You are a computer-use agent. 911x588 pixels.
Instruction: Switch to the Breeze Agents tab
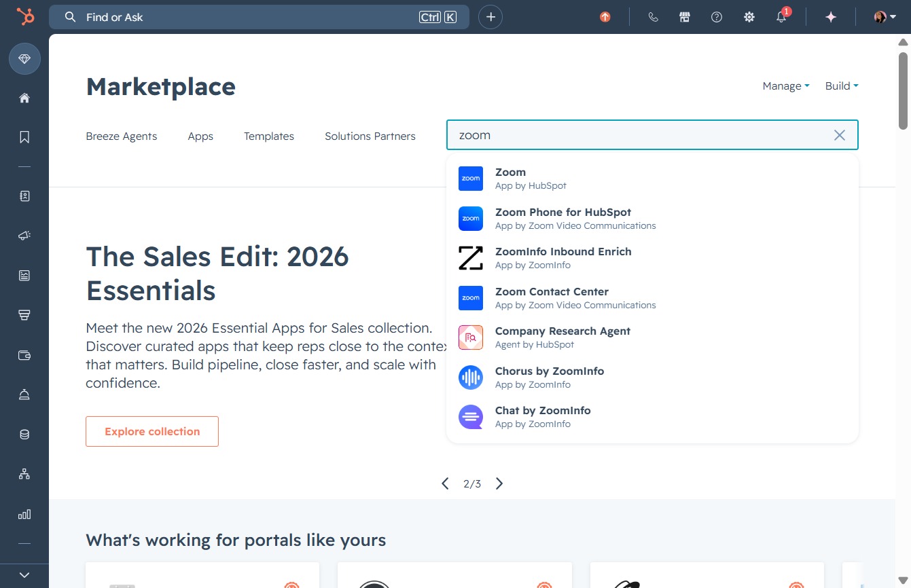[x=121, y=136]
